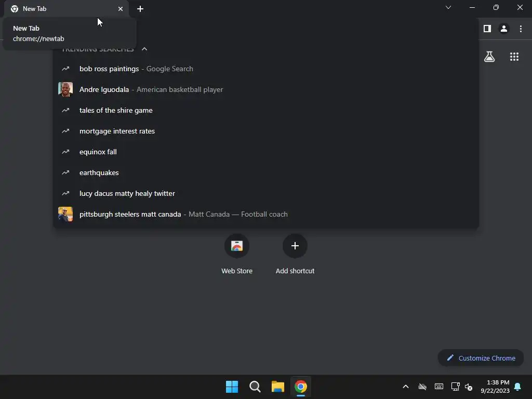Viewport: 532px width, 399px height.
Task: Open clock and date 1:38 PM
Action: click(495, 387)
